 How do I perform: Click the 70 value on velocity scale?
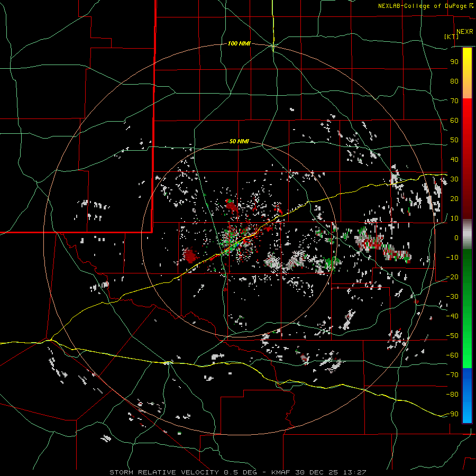click(x=454, y=101)
